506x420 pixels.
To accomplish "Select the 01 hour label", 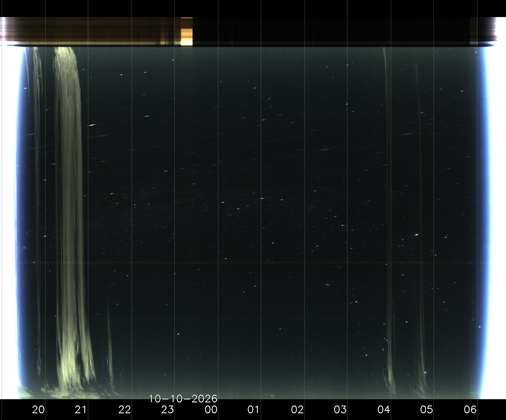I will [x=254, y=410].
